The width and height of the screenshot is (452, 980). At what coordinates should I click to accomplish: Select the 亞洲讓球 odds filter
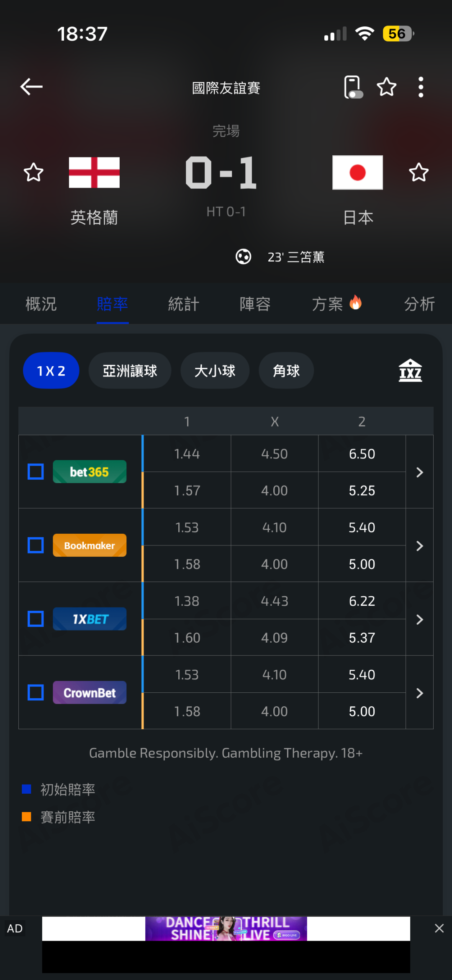click(x=130, y=370)
